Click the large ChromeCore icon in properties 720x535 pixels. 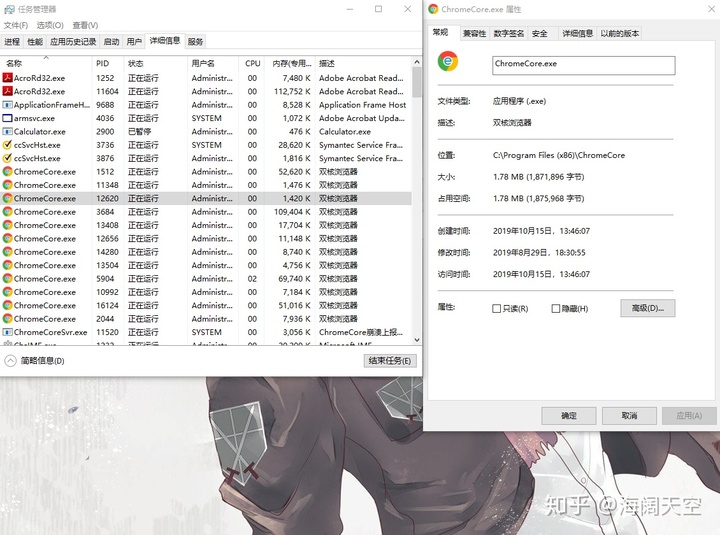(x=448, y=61)
